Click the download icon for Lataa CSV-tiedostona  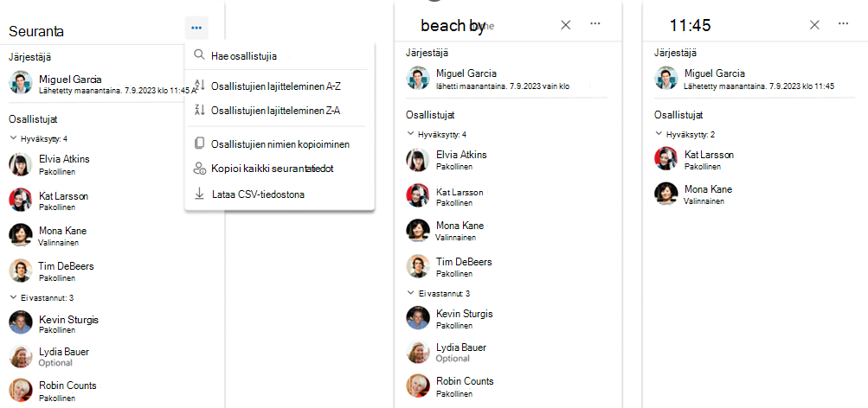[x=199, y=194]
